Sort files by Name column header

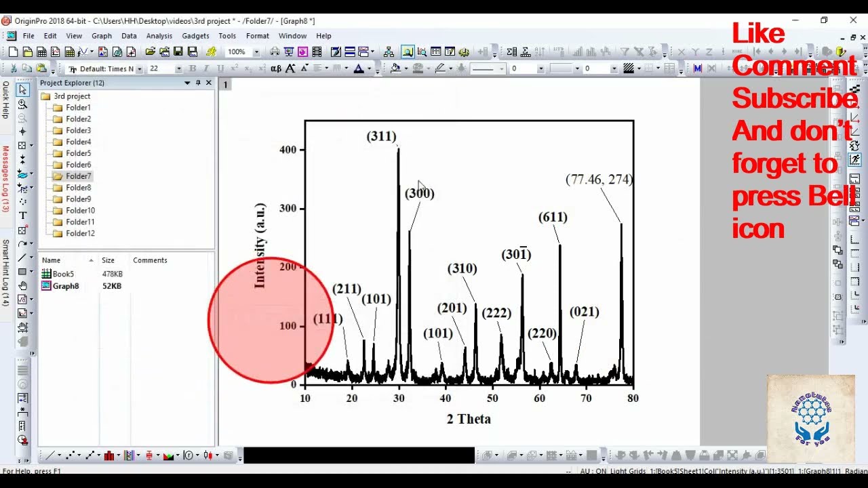tap(68, 260)
